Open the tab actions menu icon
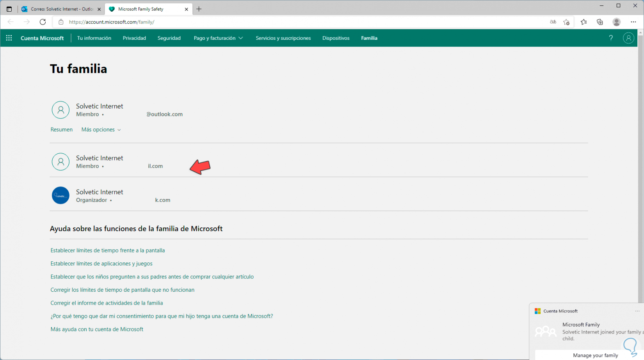Image resolution: width=644 pixels, height=360 pixels. pos(9,9)
